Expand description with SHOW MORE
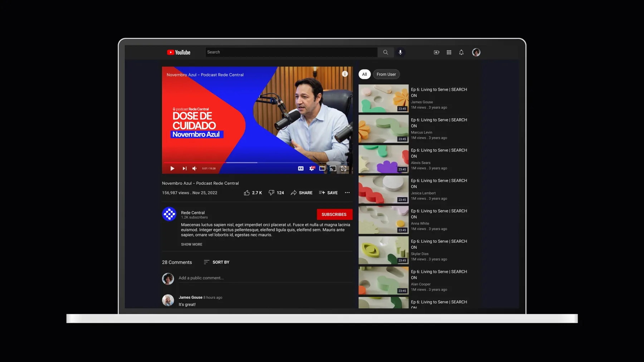This screenshot has width=644, height=362. 191,244
